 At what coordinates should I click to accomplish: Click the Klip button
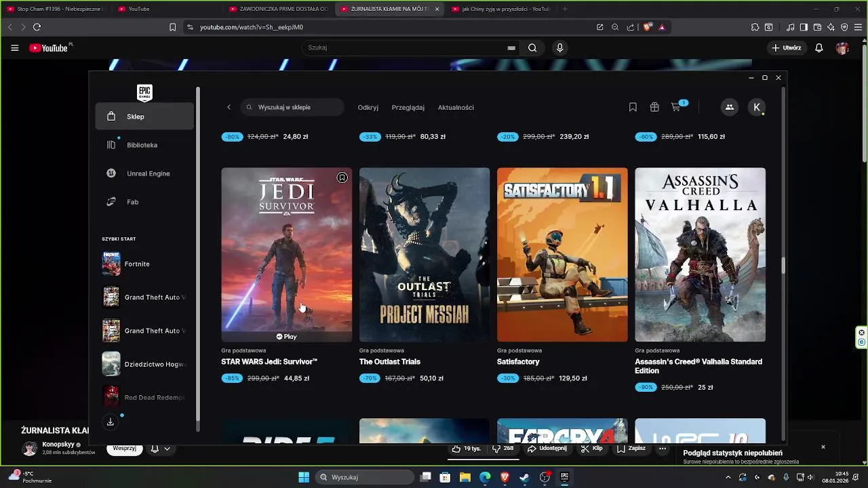592,449
